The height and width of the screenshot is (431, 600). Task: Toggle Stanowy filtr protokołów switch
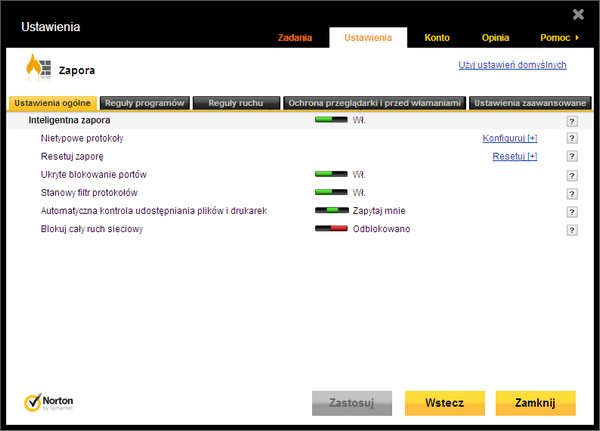coord(331,192)
